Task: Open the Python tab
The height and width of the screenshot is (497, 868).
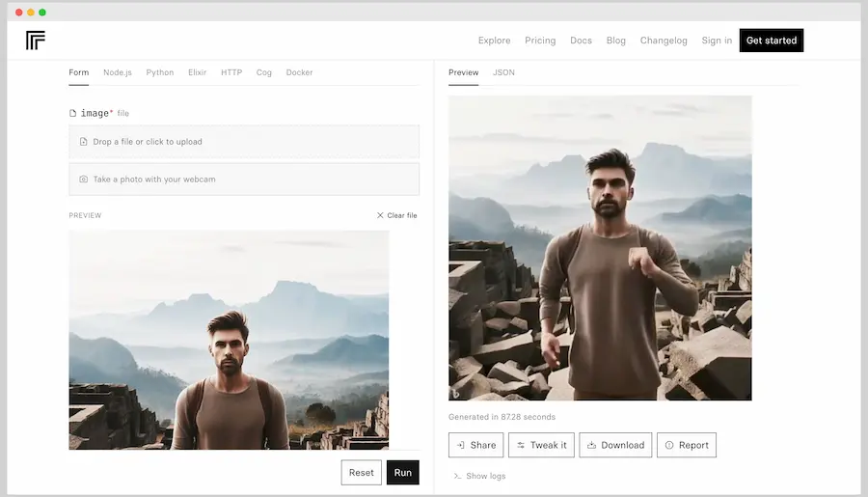Action: point(160,72)
